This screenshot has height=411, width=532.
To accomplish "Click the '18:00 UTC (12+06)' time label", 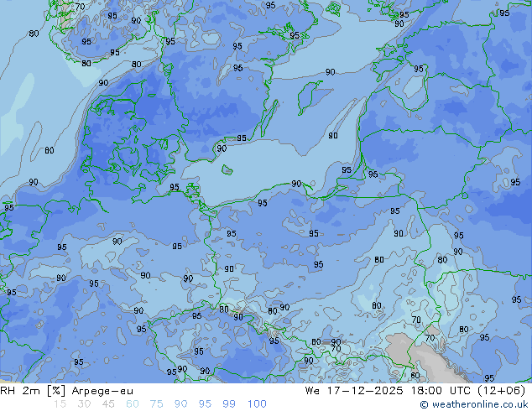I will tap(468, 391).
